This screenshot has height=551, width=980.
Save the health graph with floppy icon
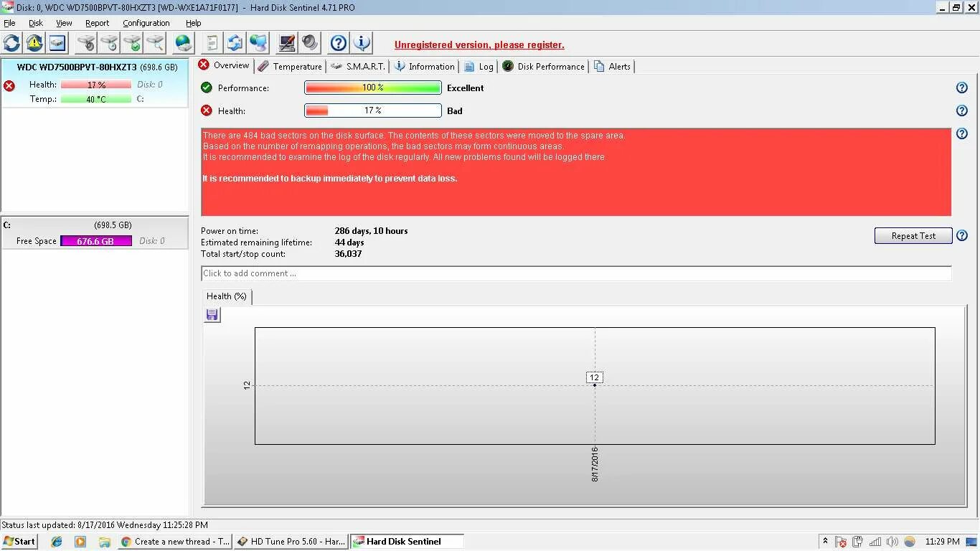212,314
